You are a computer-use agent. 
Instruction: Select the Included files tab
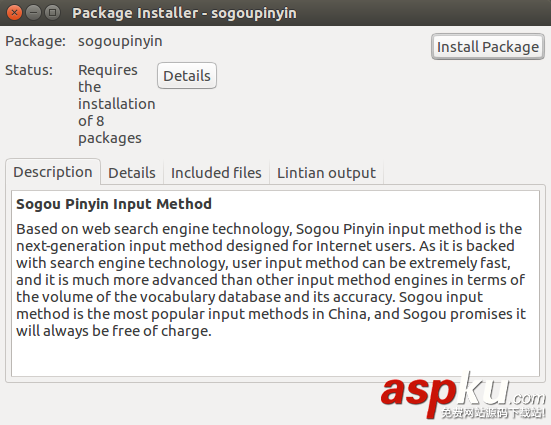216,173
